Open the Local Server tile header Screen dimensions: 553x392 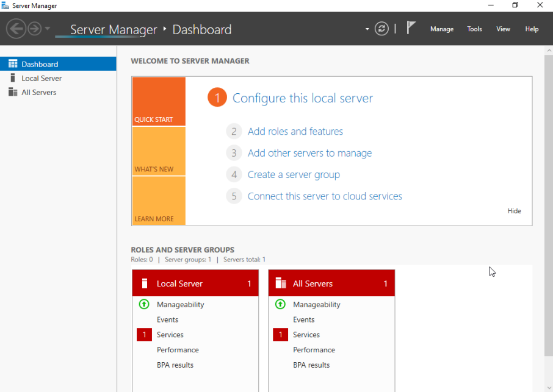195,283
